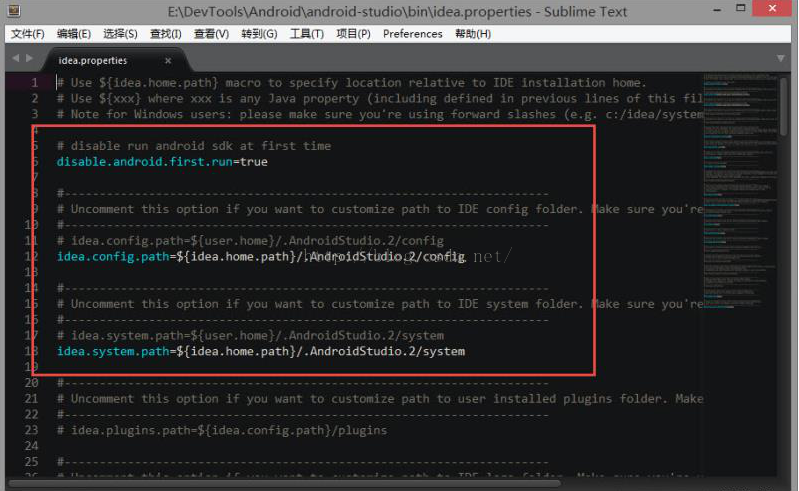This screenshot has height=491, width=799.
Task: Click the '# idea.plugins.path=' comment line
Action: pyautogui.click(x=222, y=430)
